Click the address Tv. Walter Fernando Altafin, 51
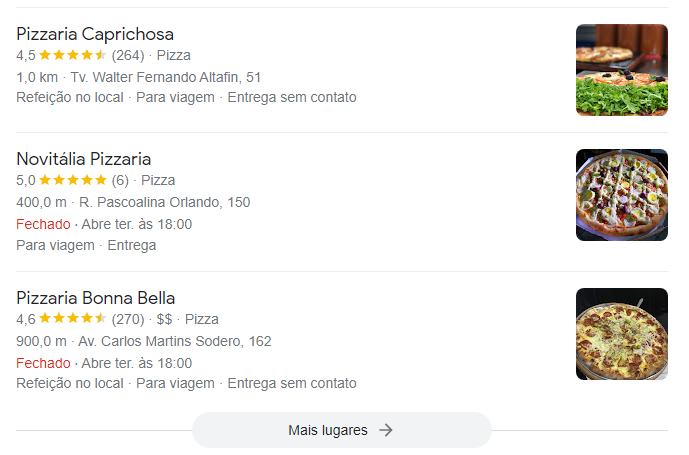The image size is (689, 455). tap(166, 77)
